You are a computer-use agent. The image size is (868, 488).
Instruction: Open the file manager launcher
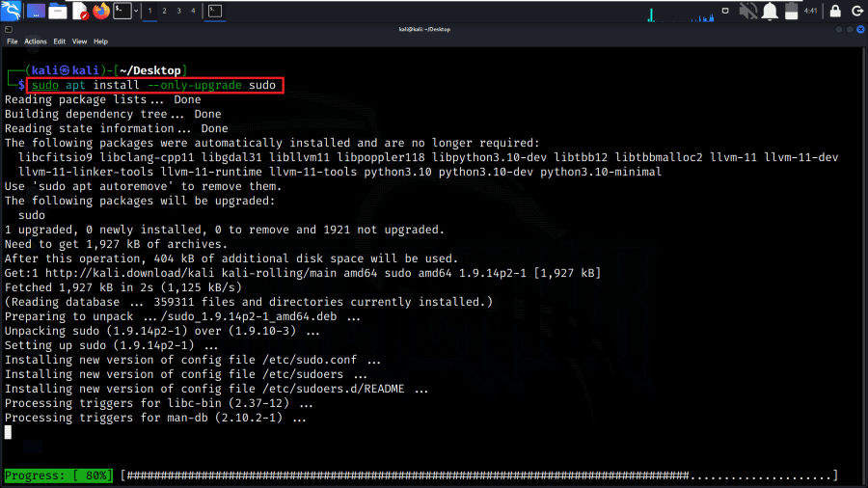[x=58, y=11]
